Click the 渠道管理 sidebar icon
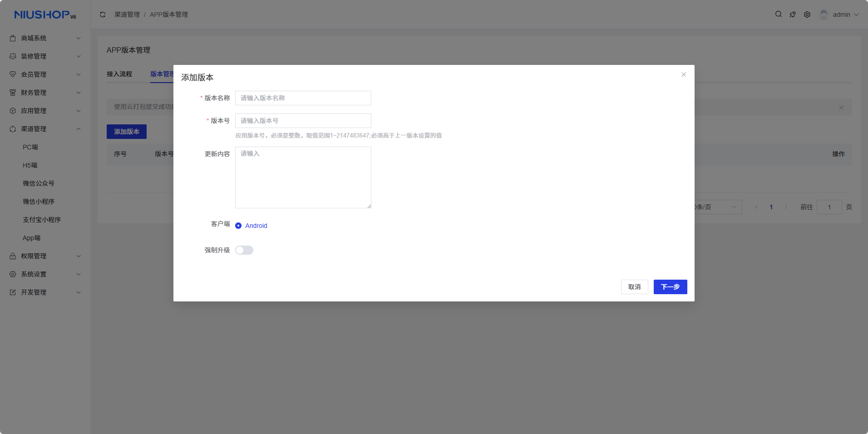Image resolution: width=868 pixels, height=434 pixels. (13, 129)
